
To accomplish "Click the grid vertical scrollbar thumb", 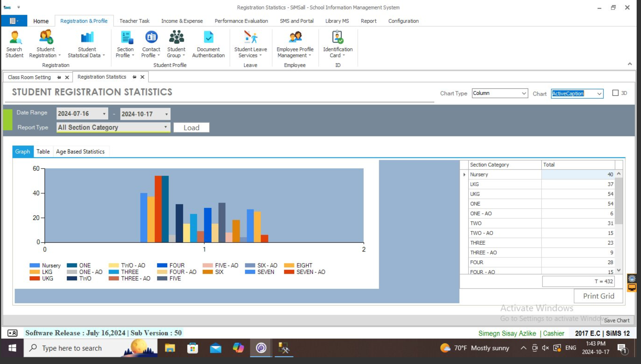I will click(619, 201).
